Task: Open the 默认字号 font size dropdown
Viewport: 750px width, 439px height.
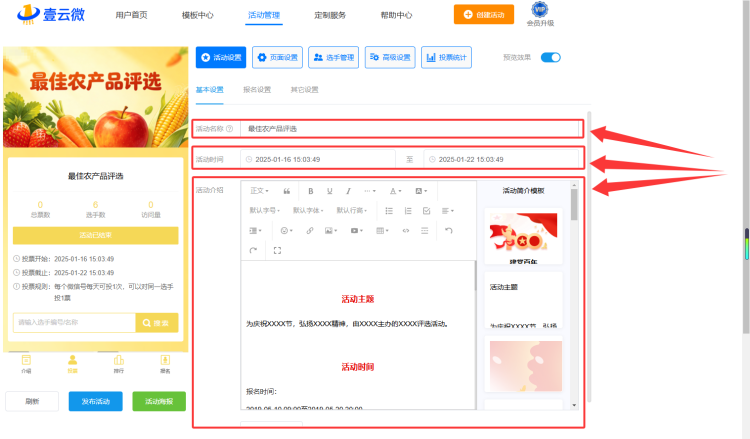Action: (265, 210)
